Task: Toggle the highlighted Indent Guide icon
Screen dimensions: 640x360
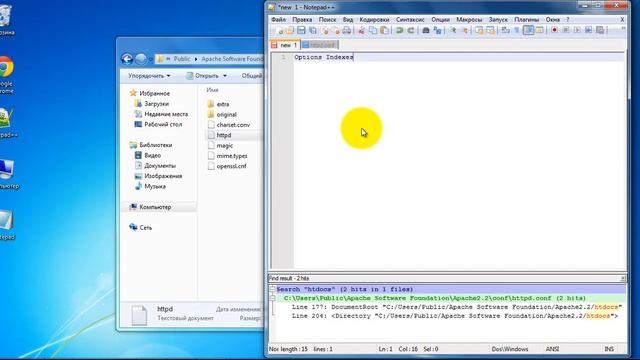Action: [x=528, y=30]
